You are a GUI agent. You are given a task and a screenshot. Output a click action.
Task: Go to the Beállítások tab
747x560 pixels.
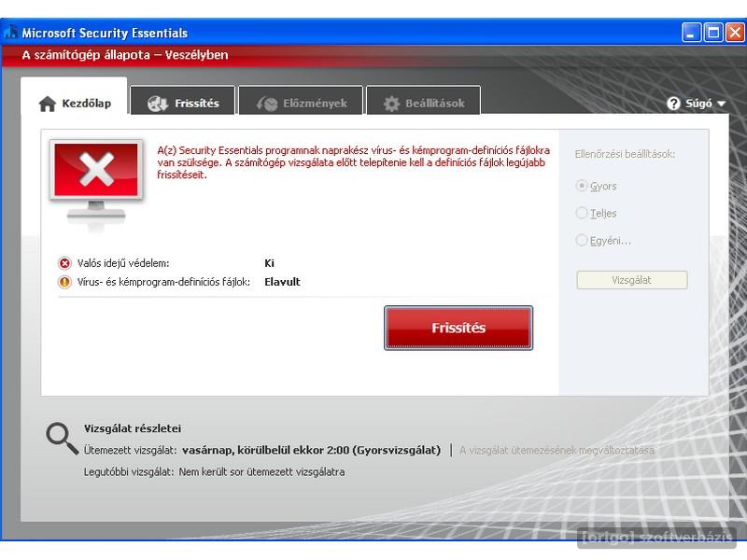point(424,101)
